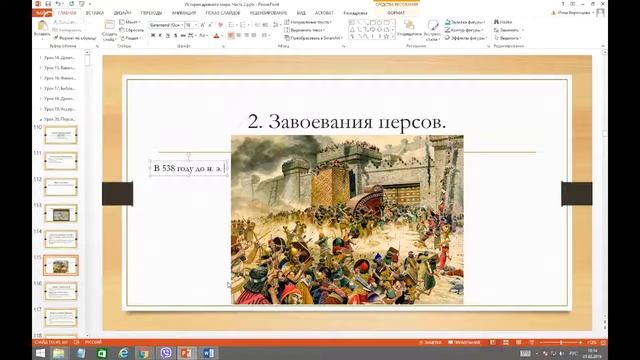Select slide thumbnail 113

click(61, 213)
